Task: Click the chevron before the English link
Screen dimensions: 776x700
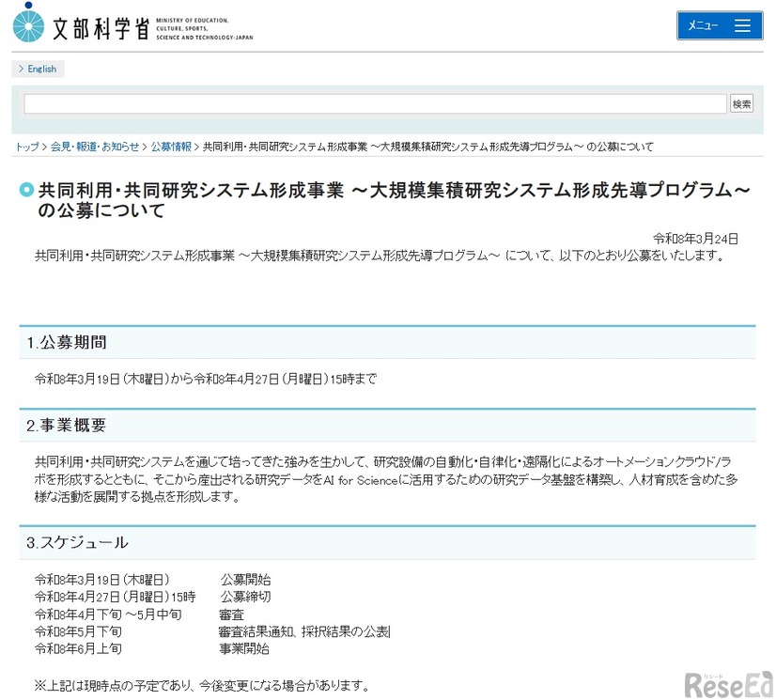Action: coord(19,69)
